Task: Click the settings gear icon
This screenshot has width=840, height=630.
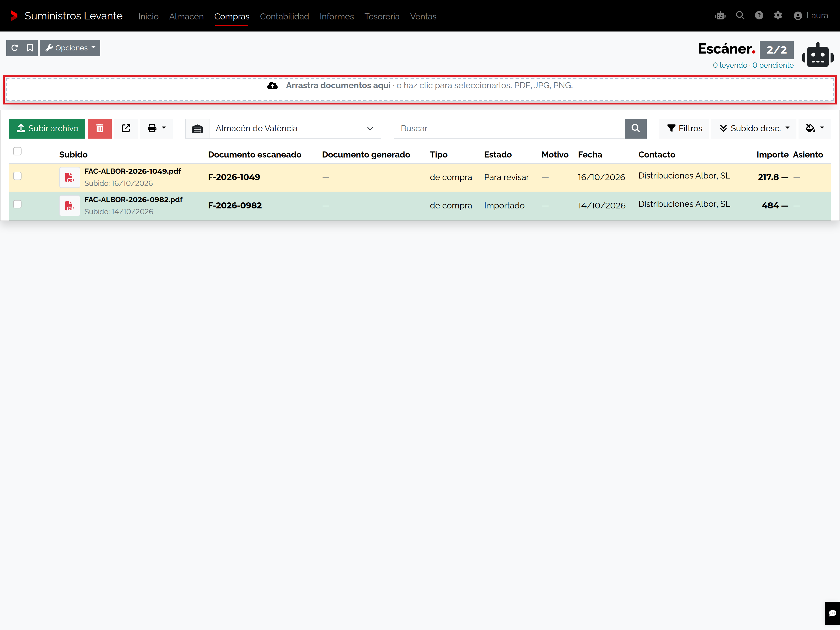Action: (x=778, y=15)
